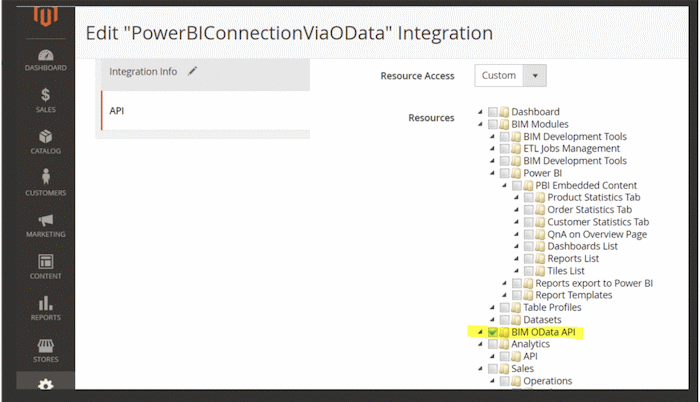Check the Datasets checkbox
Screen dimensions: 700x402
pyautogui.click(x=505, y=320)
